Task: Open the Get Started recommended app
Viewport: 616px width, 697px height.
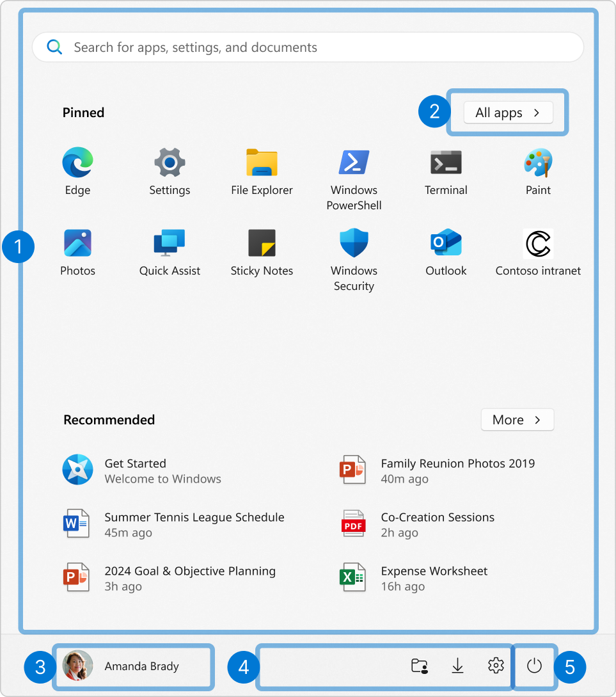Action: [142, 470]
